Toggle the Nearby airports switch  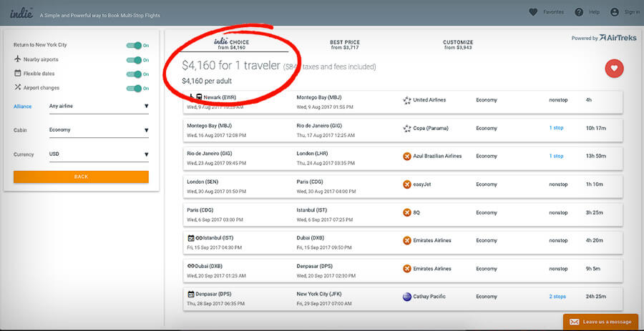point(135,60)
